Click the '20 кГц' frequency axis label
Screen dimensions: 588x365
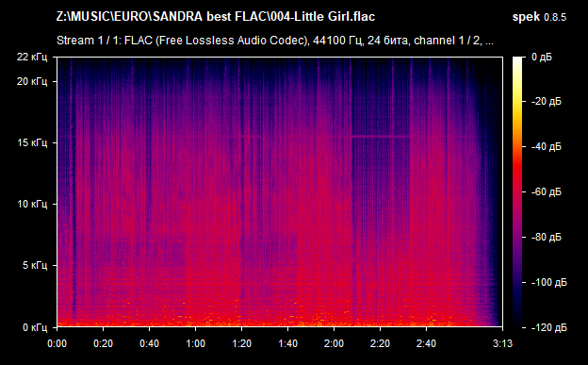pyautogui.click(x=32, y=81)
